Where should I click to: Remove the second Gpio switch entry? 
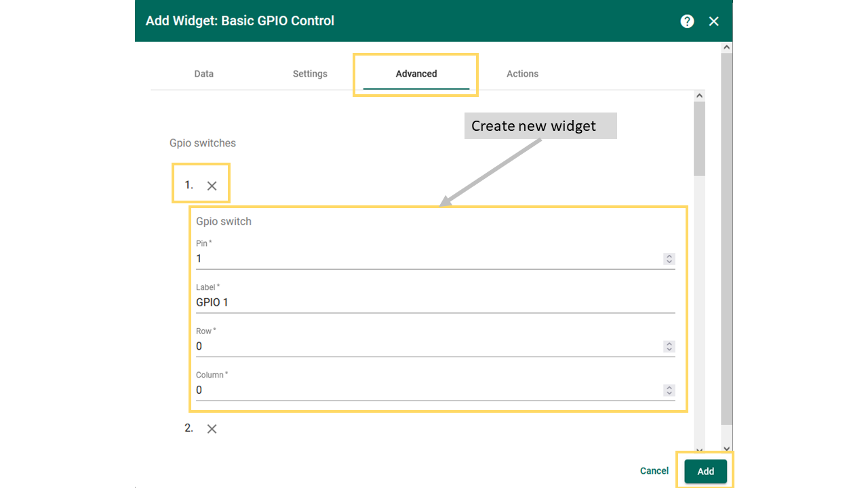[x=212, y=428]
